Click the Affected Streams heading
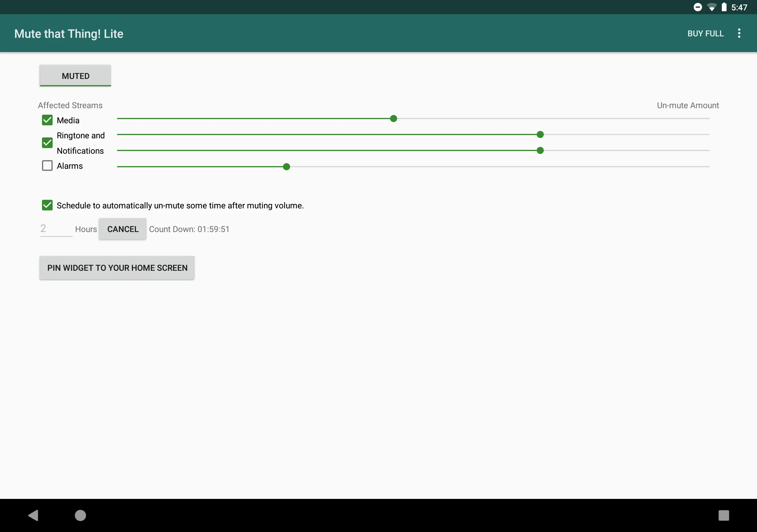The height and width of the screenshot is (532, 757). point(70,105)
